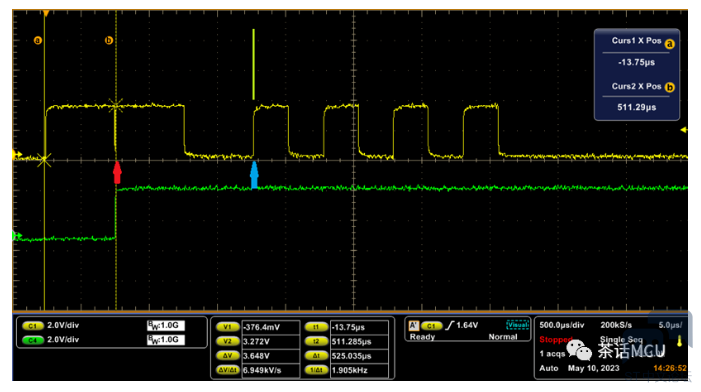
Task: Open the Curs2 X Pos value 511.29µs
Action: point(637,107)
